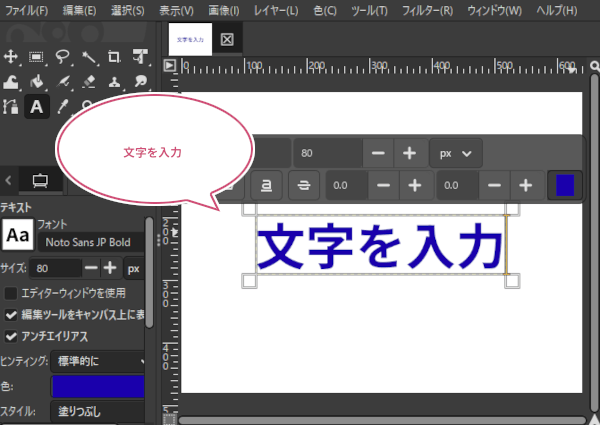Open the blue swatch on the on-canvas toolbar
Screen dimensions: 600x425
565,186
